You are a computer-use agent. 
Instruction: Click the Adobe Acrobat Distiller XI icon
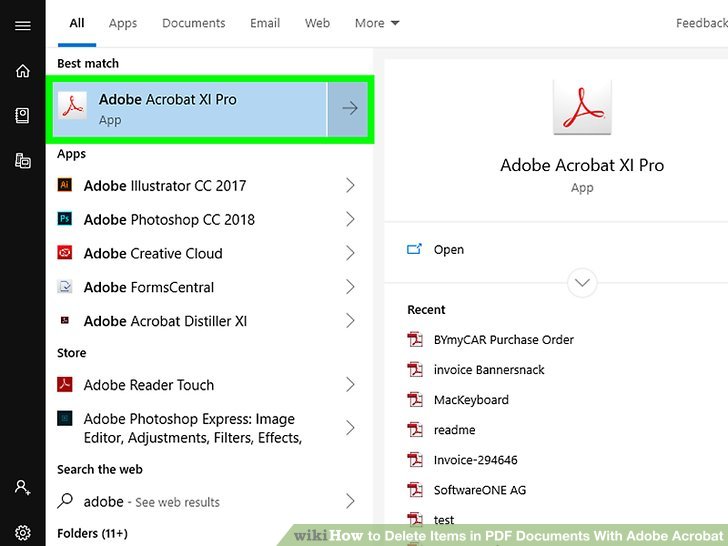(65, 320)
